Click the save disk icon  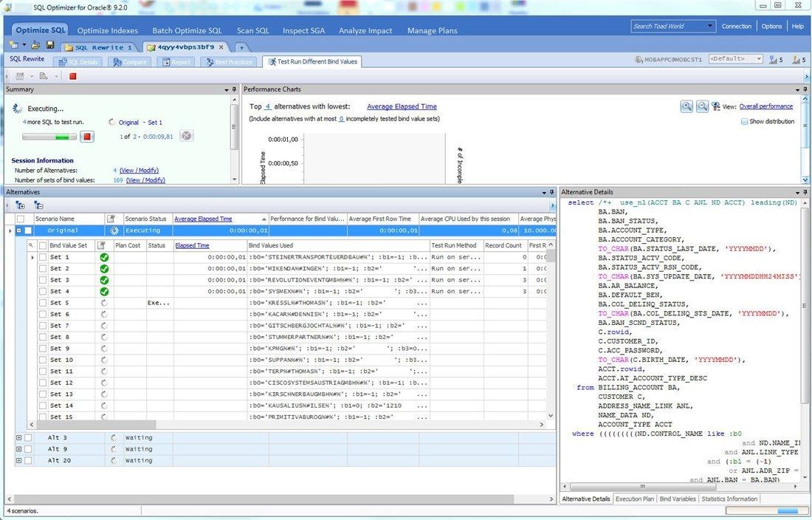(50, 46)
